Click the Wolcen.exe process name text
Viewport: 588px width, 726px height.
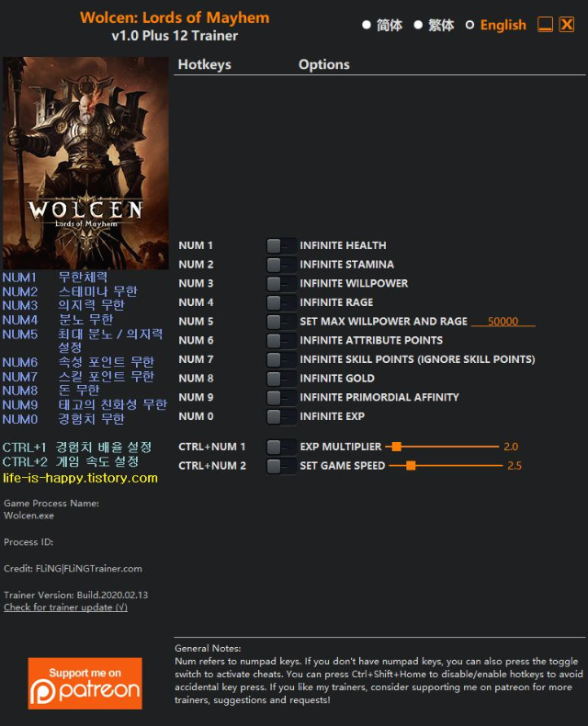tap(29, 516)
